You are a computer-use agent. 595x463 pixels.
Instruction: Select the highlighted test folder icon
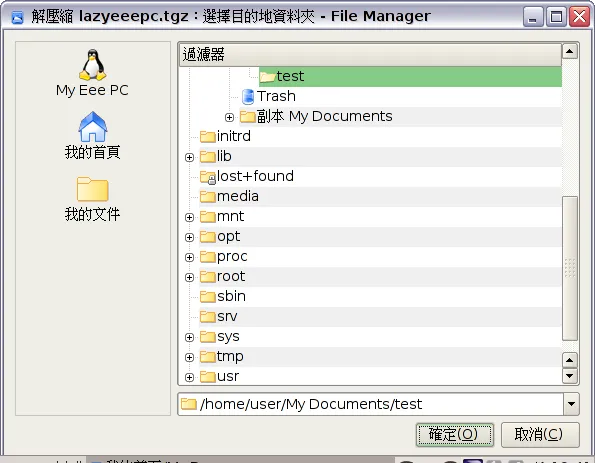(268, 77)
